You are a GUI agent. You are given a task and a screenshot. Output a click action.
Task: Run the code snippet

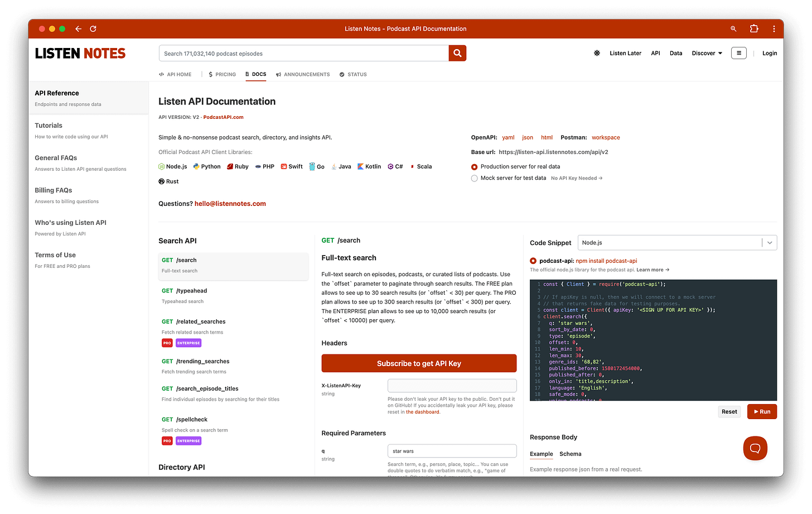coord(762,412)
